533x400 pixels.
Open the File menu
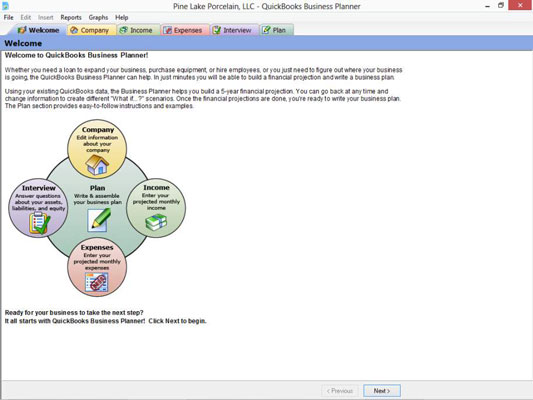click(x=8, y=17)
